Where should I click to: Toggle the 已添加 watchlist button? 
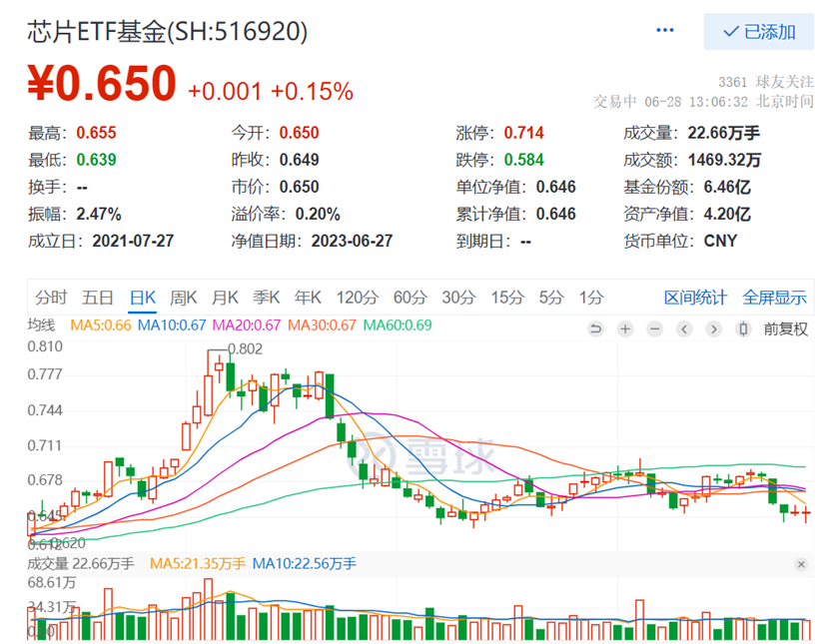758,32
